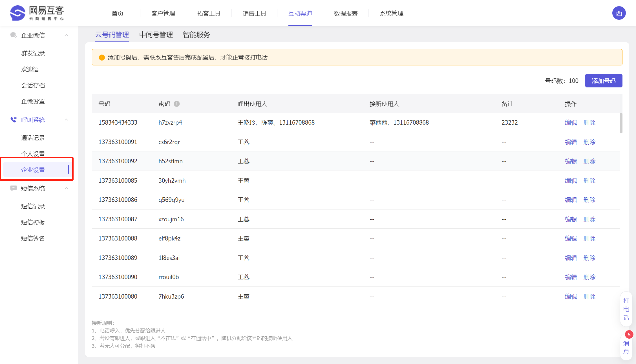Open the 打电话 floating widget

626,309
